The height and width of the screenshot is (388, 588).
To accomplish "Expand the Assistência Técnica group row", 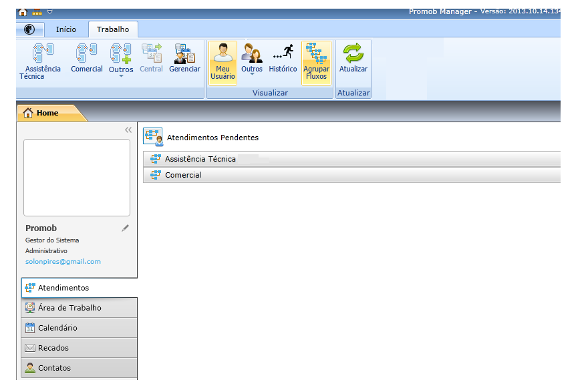I will click(351, 159).
